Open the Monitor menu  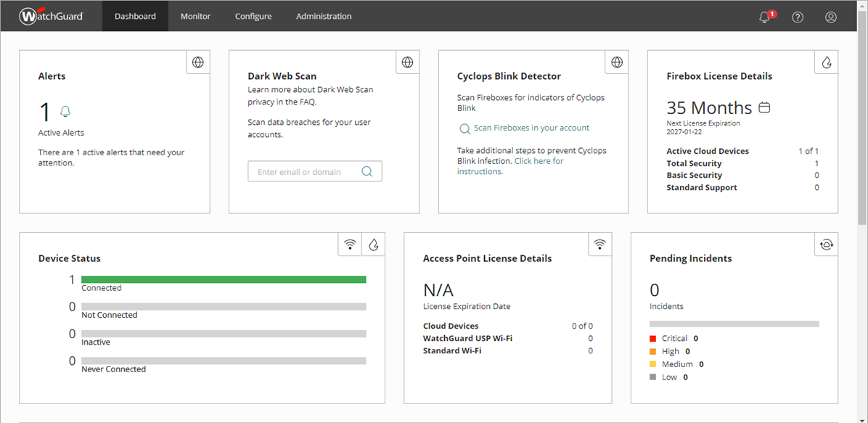(x=195, y=15)
